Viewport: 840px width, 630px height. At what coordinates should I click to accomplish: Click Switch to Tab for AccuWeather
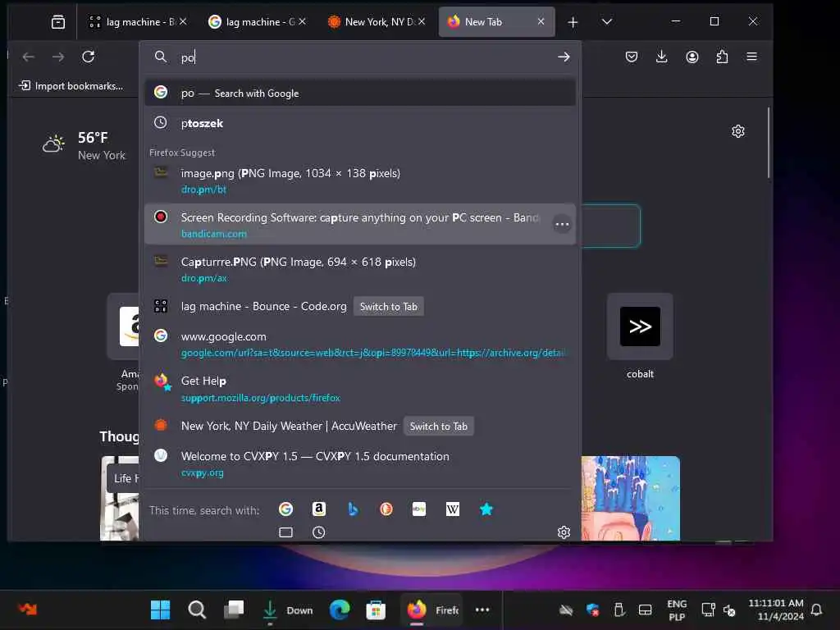pyautogui.click(x=438, y=426)
